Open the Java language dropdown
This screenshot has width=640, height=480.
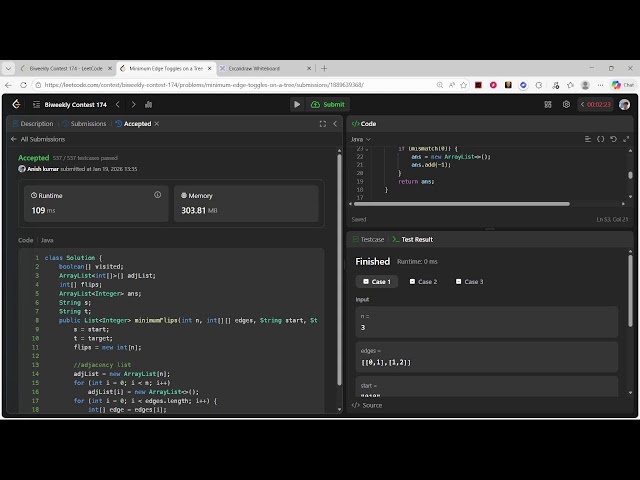click(360, 139)
